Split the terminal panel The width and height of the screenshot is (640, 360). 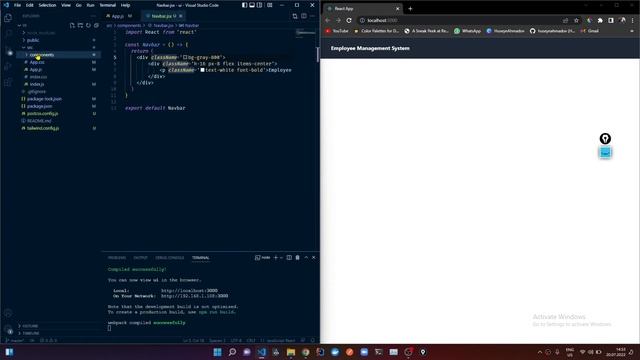click(x=289, y=258)
